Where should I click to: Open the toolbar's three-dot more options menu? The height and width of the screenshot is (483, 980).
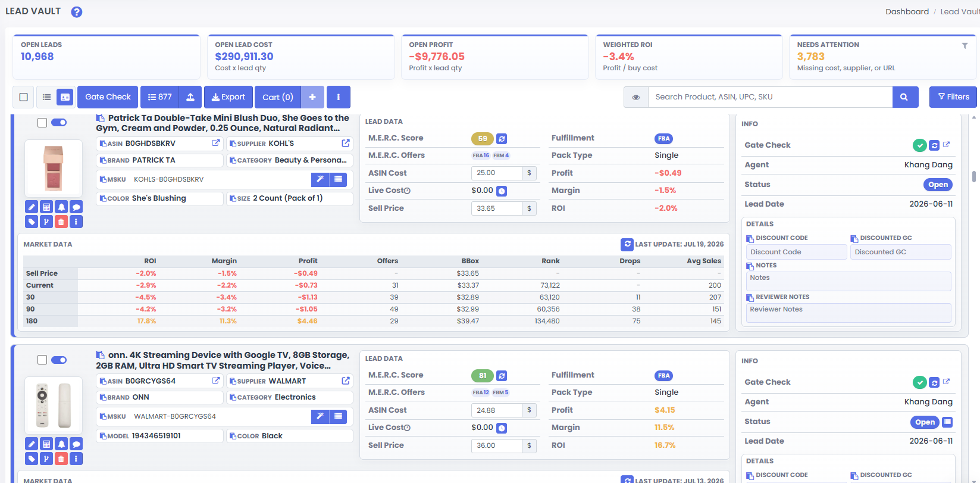pyautogui.click(x=339, y=97)
